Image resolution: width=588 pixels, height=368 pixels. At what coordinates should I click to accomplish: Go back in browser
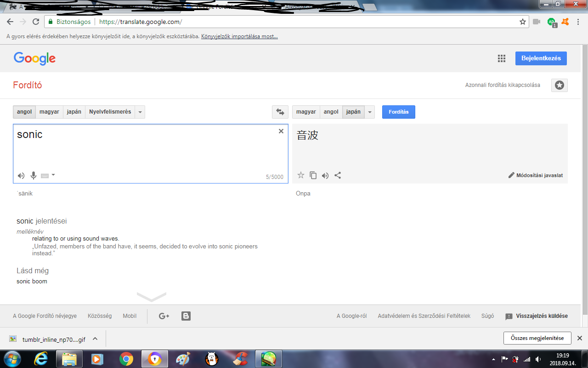coord(10,22)
